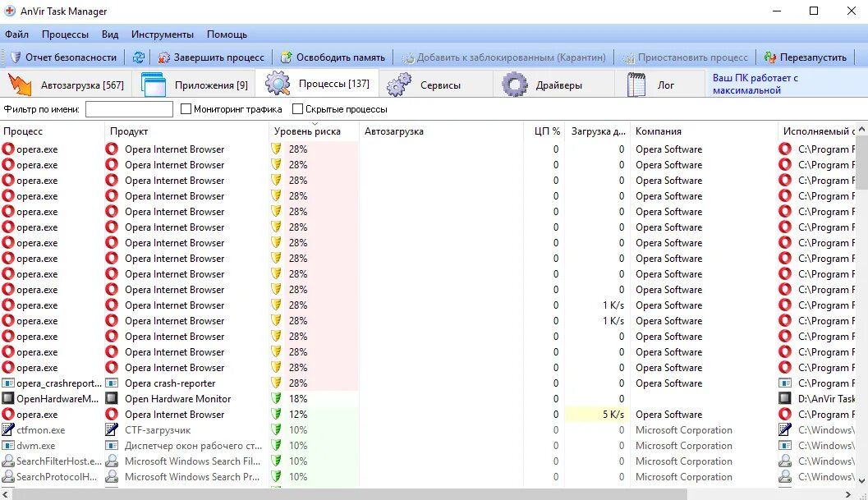The width and height of the screenshot is (868, 500).
Task: Click the SearchProtocolHost process icon
Action: [x=7, y=476]
